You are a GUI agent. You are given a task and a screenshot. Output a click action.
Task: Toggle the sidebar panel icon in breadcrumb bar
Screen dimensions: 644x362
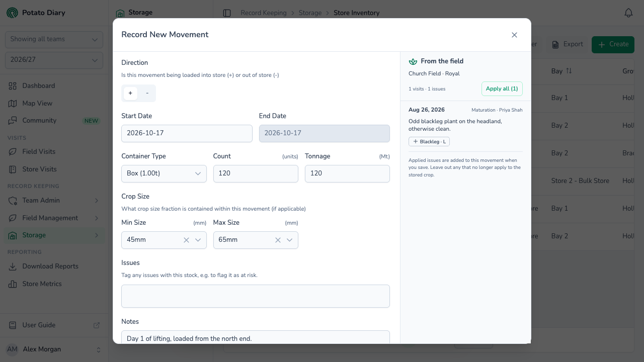click(x=227, y=13)
